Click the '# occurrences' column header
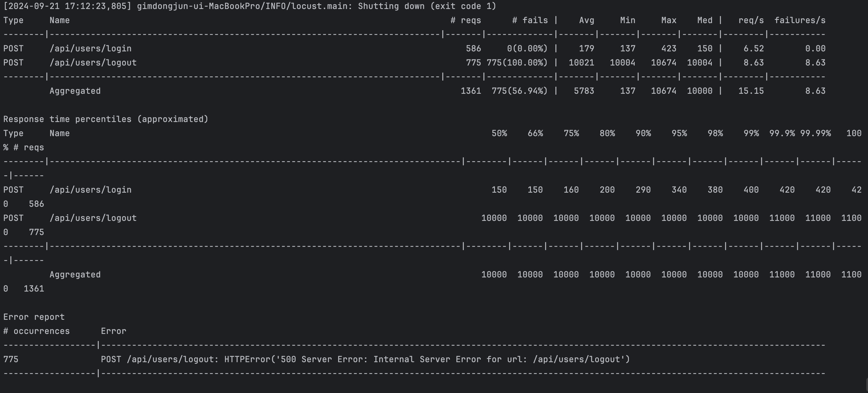Image resolution: width=868 pixels, height=393 pixels. (x=36, y=331)
